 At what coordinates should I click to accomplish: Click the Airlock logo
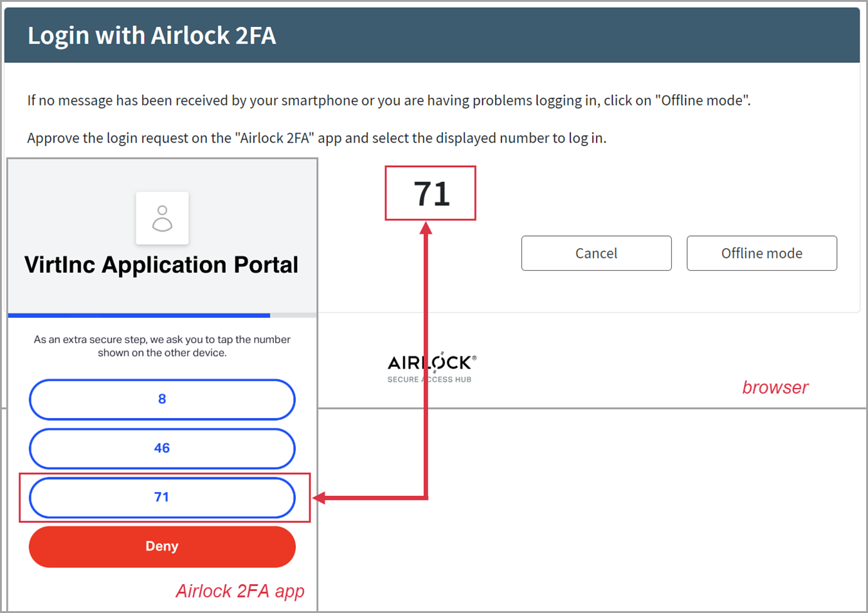click(431, 363)
